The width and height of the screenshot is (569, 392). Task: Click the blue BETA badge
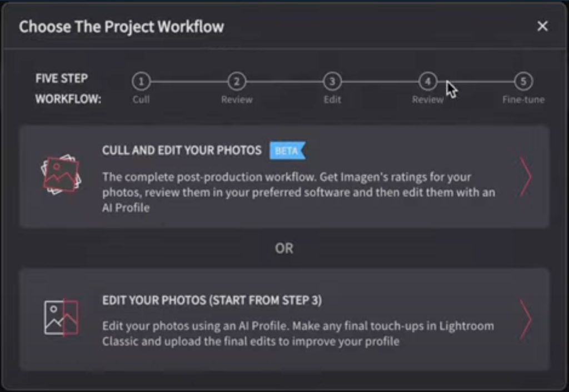(287, 150)
